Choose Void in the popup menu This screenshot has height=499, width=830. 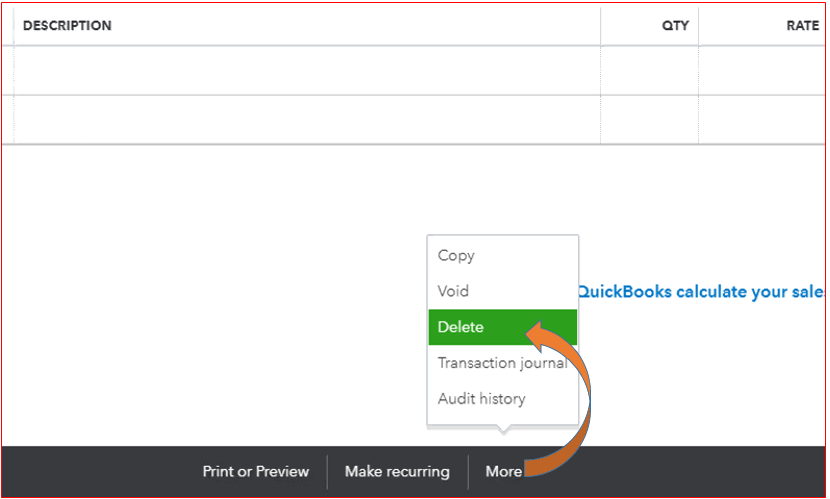(x=453, y=291)
